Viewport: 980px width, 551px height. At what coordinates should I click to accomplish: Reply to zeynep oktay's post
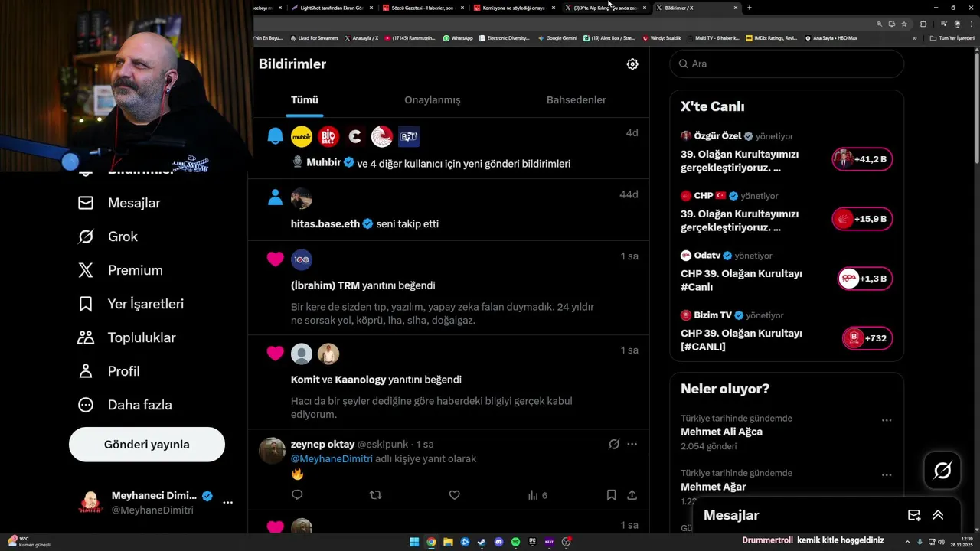point(297,495)
